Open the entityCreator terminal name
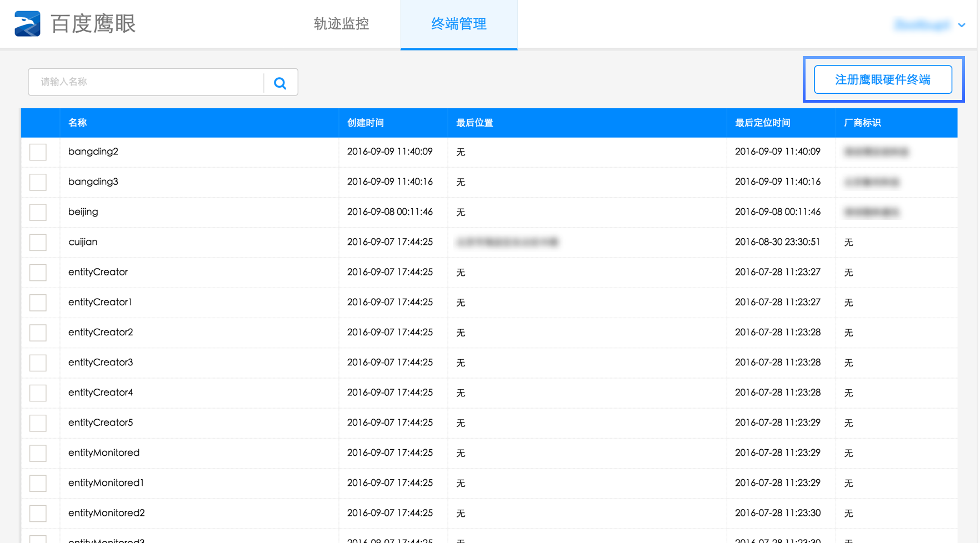Viewport: 980px width, 543px height. (98, 272)
